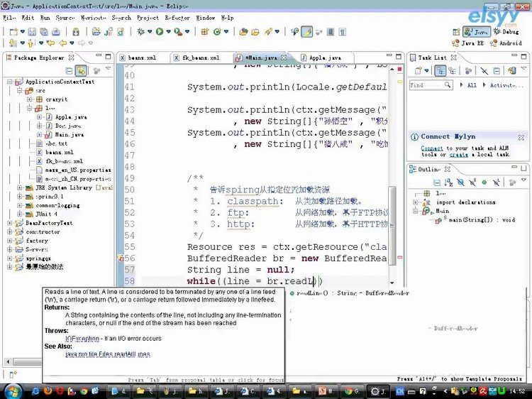
Task: Click Collapse All in Package Explorer
Action: tap(69, 70)
